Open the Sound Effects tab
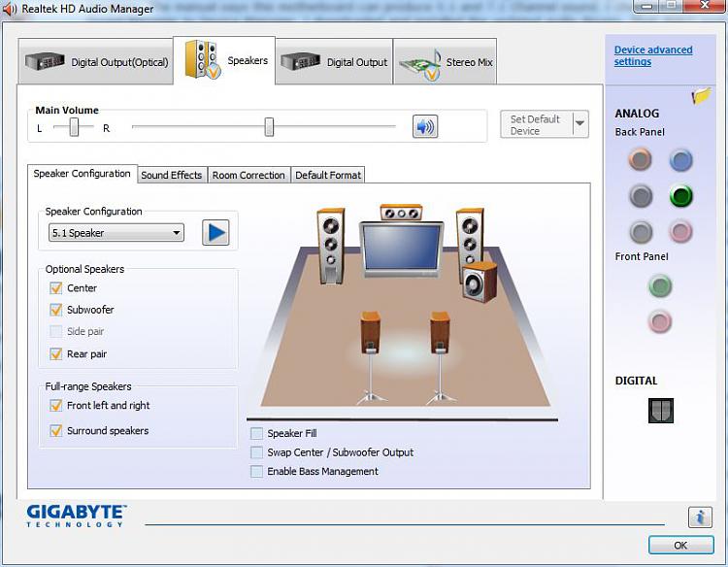This screenshot has width=728, height=567. click(x=171, y=175)
